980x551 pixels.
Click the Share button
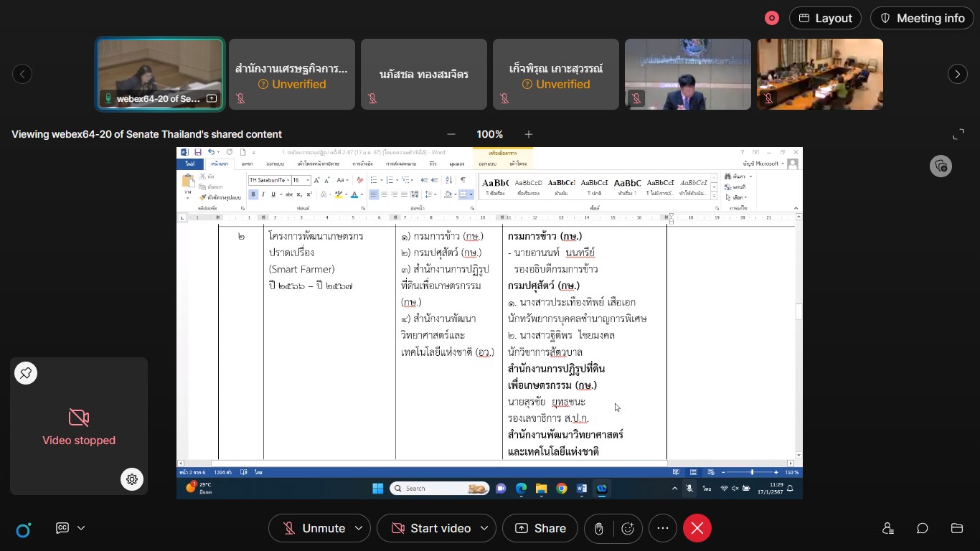click(540, 528)
